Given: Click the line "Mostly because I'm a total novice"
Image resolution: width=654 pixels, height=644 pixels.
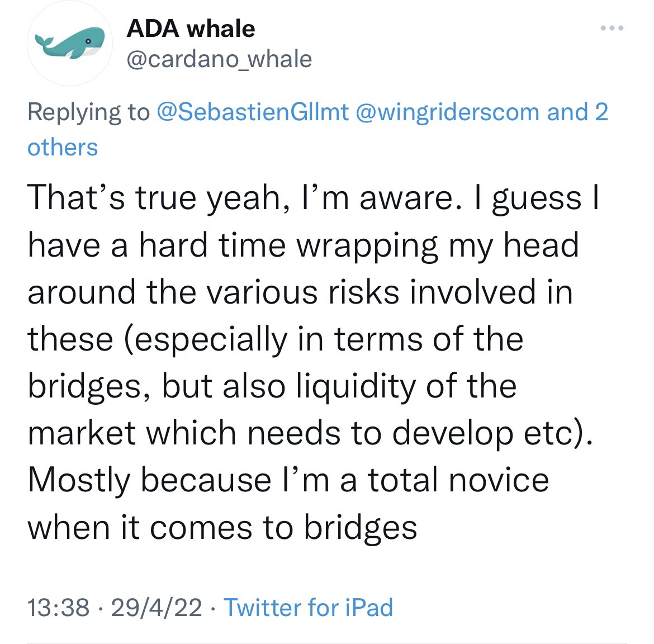Looking at the screenshot, I should [288, 480].
